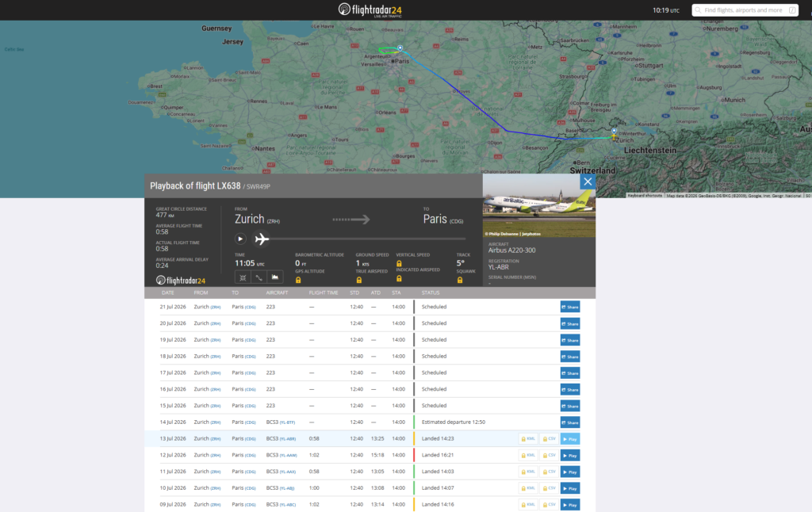
Task: Share the 20 Jul 2026 scheduled flight
Action: coord(569,323)
